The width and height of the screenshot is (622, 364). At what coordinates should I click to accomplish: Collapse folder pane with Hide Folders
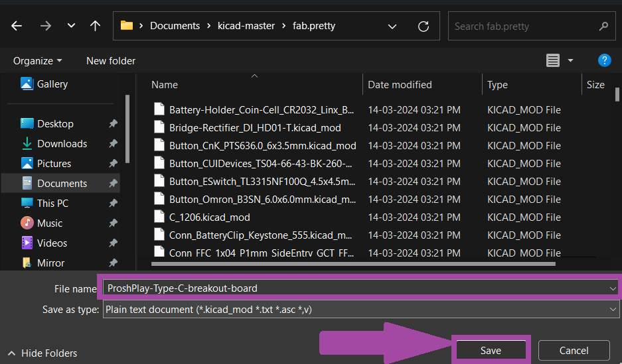(x=42, y=353)
